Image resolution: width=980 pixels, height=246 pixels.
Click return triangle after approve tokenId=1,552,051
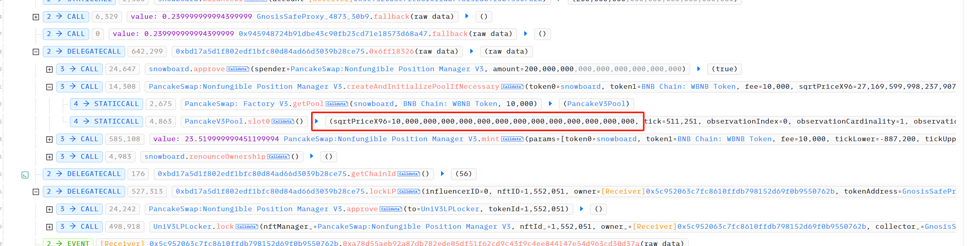581,209
